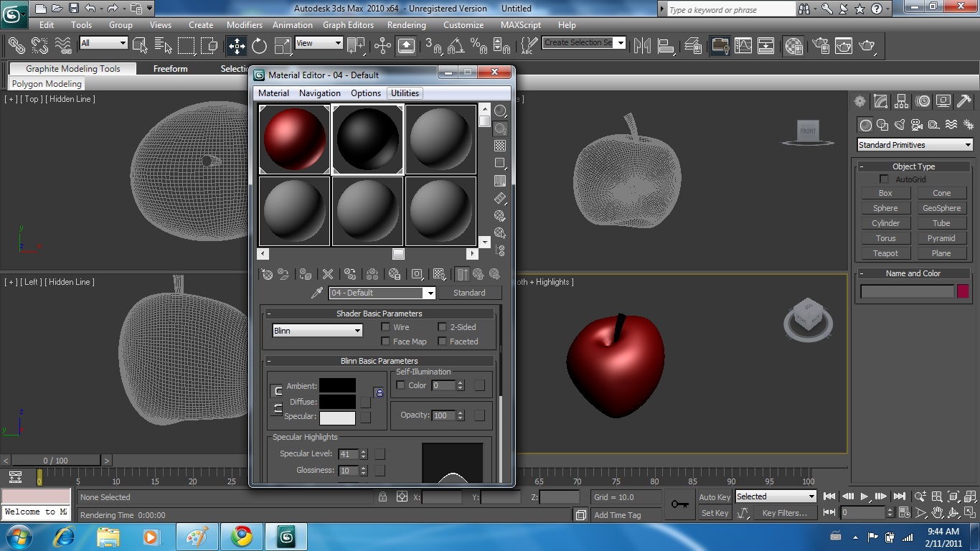Choose the Select and Rotate tool
This screenshot has width=980, height=551.
pyautogui.click(x=259, y=46)
